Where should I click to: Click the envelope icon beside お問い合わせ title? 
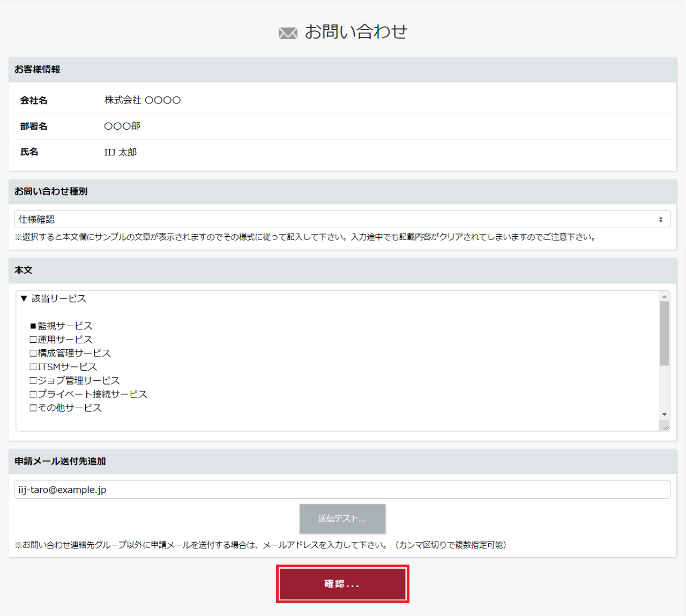[x=288, y=33]
